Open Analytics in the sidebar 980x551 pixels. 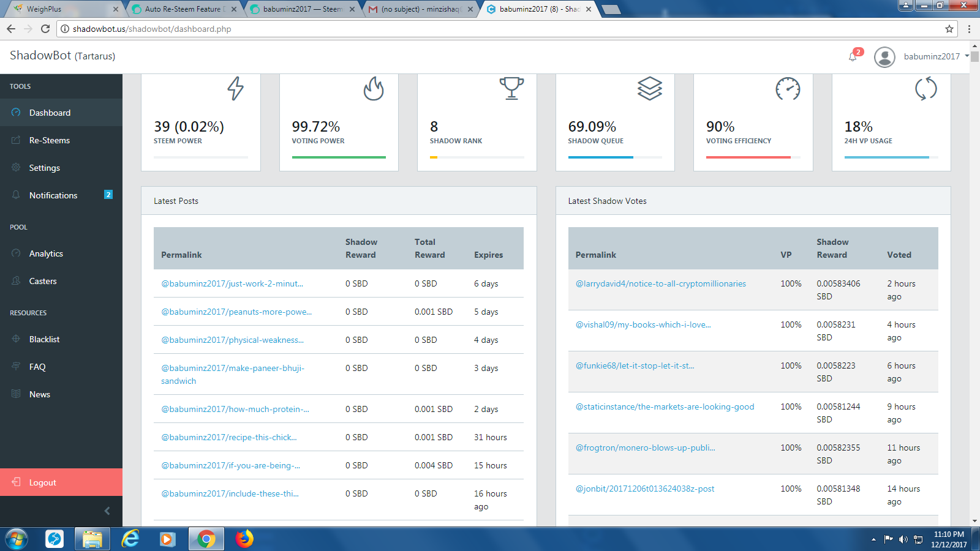point(61,253)
